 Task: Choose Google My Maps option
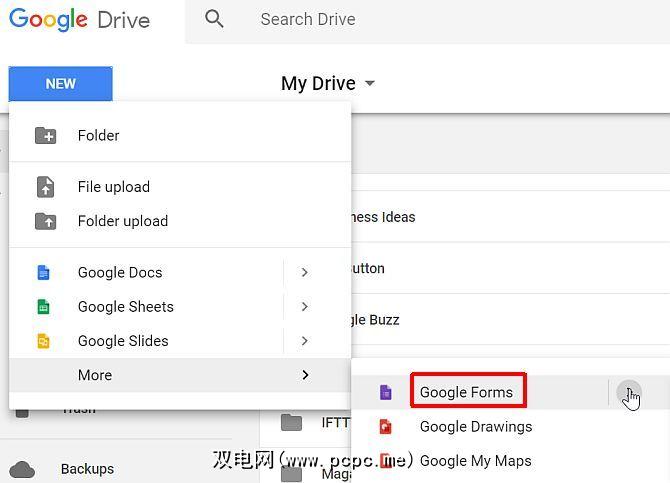475,461
